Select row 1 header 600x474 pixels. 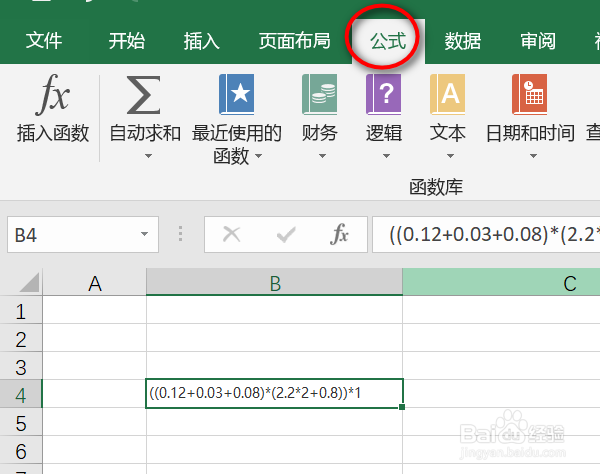[x=21, y=311]
